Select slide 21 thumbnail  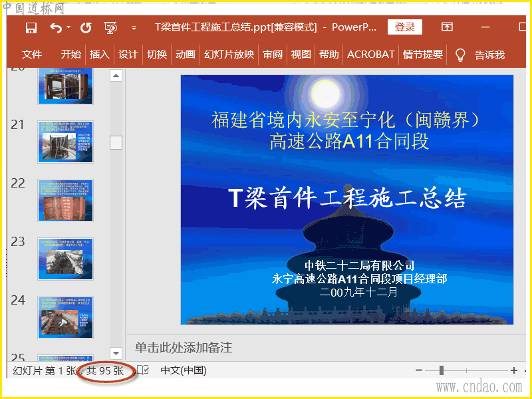coord(65,142)
